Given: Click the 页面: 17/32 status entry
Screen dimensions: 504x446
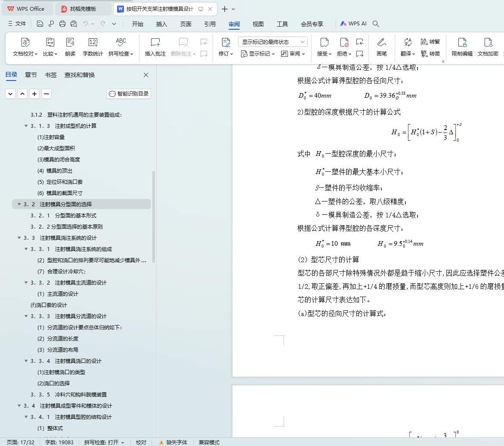Looking at the screenshot, I should 21,443.
